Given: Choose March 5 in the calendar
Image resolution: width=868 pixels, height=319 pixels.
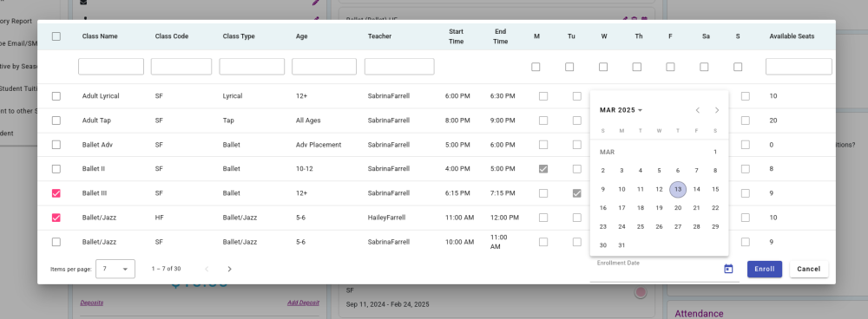Looking at the screenshot, I should coord(659,172).
